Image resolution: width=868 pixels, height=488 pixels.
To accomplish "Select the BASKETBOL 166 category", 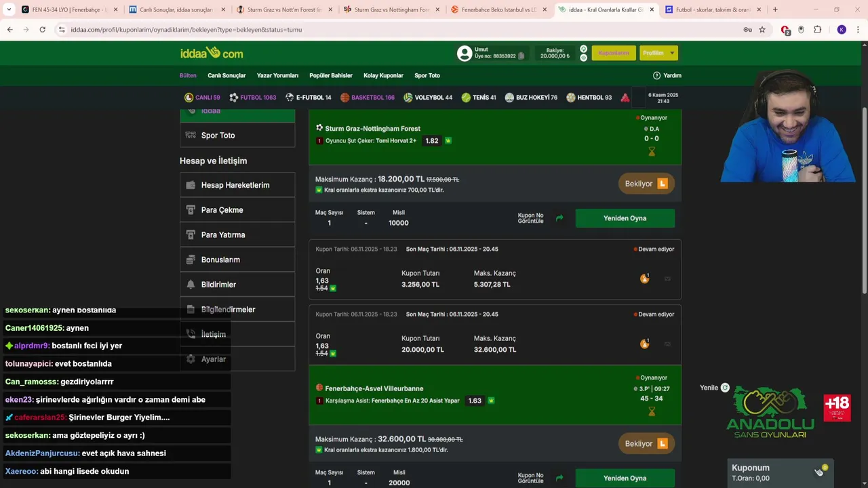I will [367, 98].
